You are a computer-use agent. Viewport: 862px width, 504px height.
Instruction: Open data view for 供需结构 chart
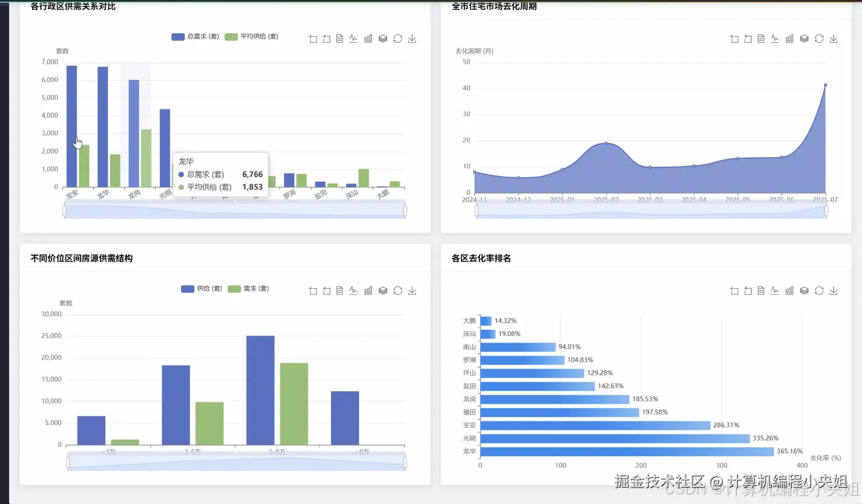coord(340,291)
